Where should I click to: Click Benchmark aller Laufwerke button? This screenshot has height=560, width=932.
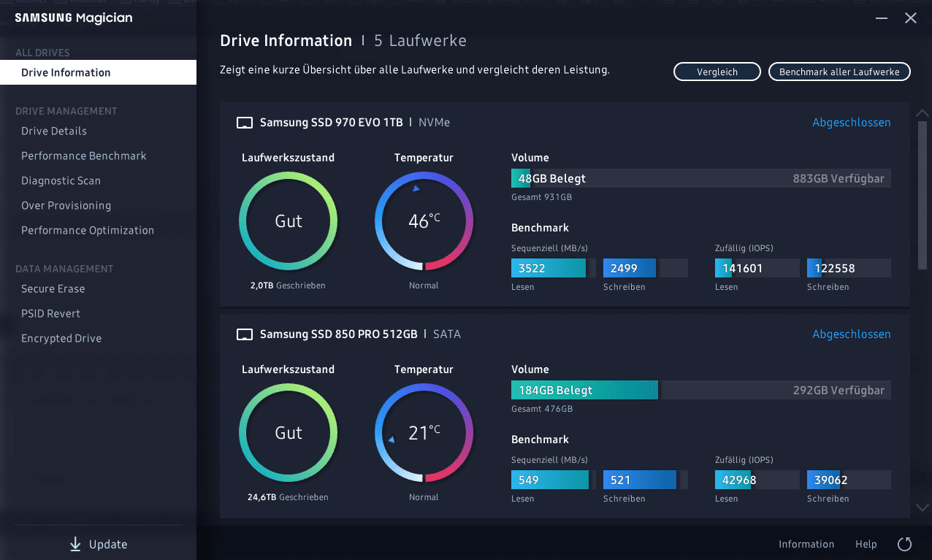point(839,72)
